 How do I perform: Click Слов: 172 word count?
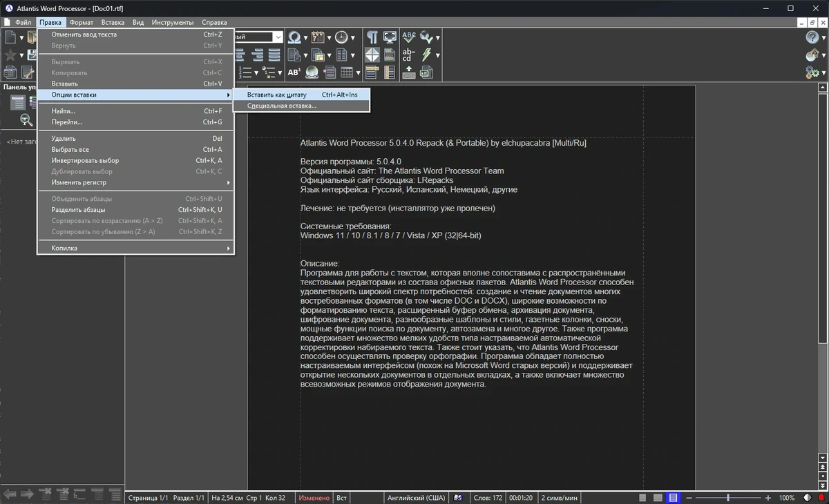[488, 498]
